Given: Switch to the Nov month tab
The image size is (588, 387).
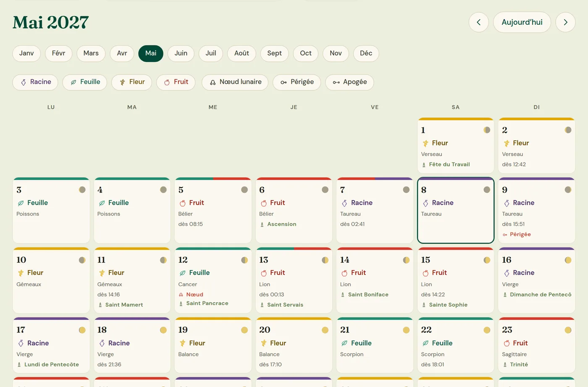Looking at the screenshot, I should 336,53.
